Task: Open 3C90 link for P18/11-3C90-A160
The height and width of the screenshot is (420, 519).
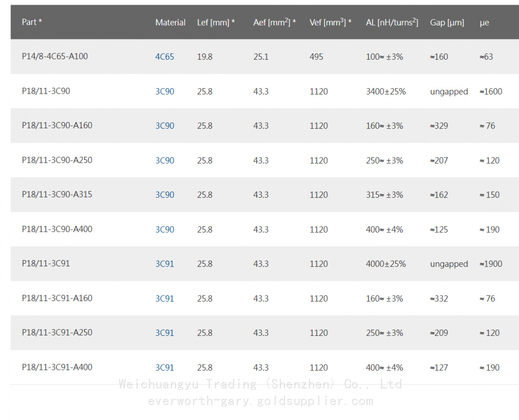Action: [165, 126]
